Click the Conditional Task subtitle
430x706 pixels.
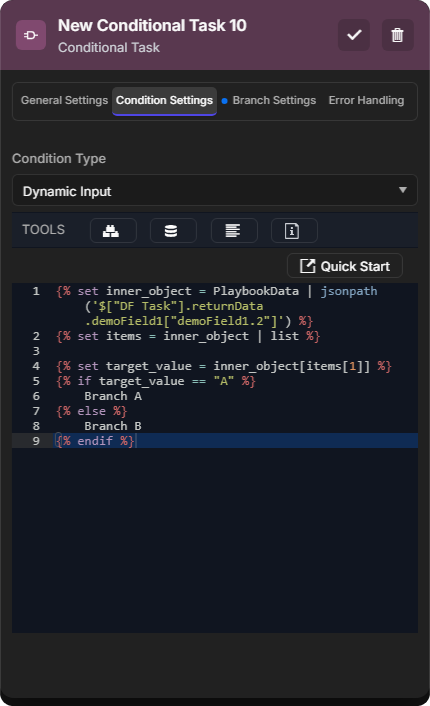(x=109, y=47)
